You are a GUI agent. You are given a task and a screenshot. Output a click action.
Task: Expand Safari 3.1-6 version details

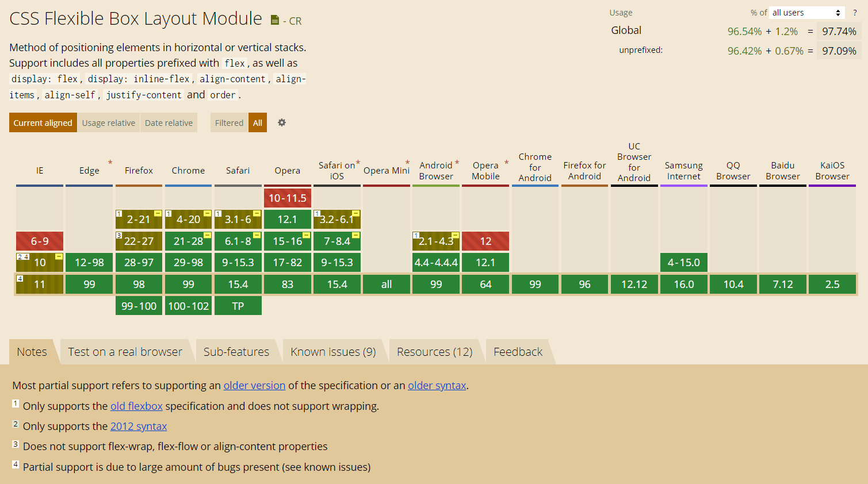coord(238,220)
